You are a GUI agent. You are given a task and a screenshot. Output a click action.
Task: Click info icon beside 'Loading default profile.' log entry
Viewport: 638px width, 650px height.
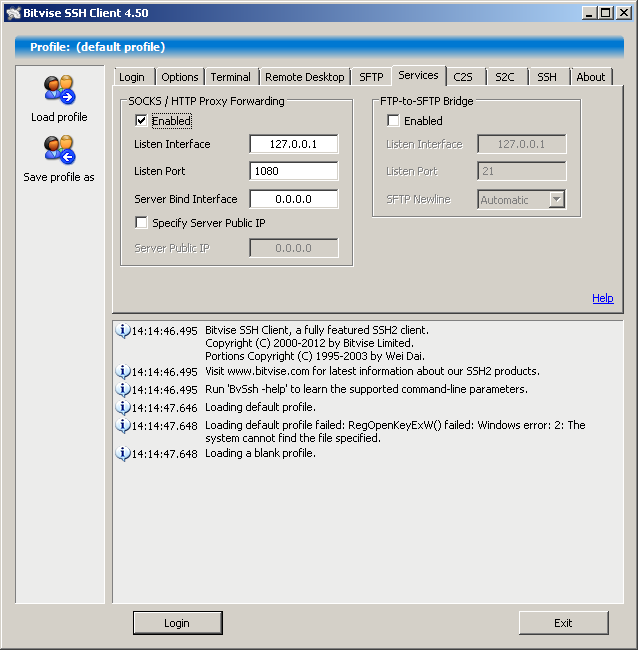click(122, 407)
